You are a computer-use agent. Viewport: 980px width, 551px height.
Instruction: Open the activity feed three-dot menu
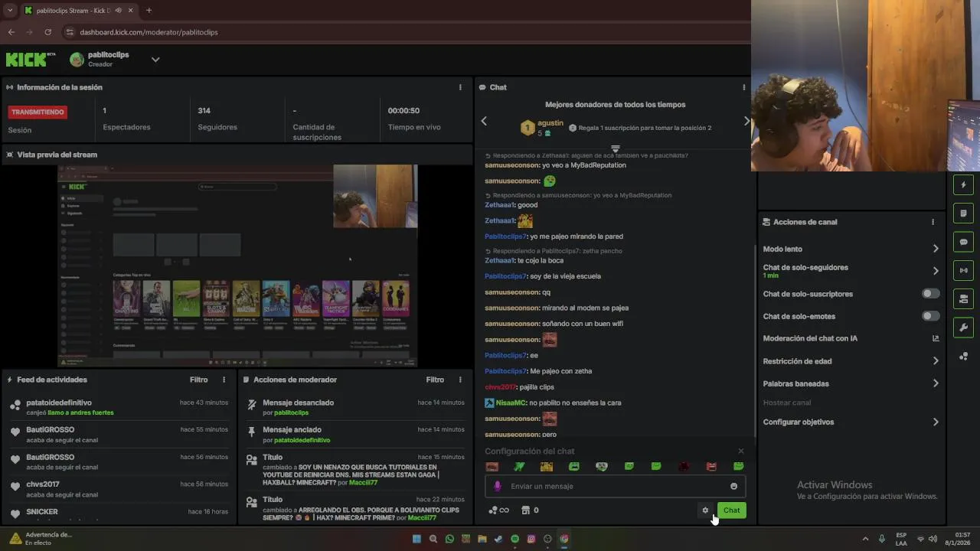point(224,380)
